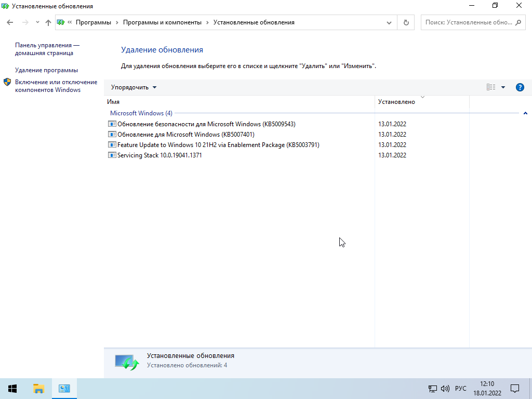Open network status tray icon
532x399 pixels.
pyautogui.click(x=432, y=389)
